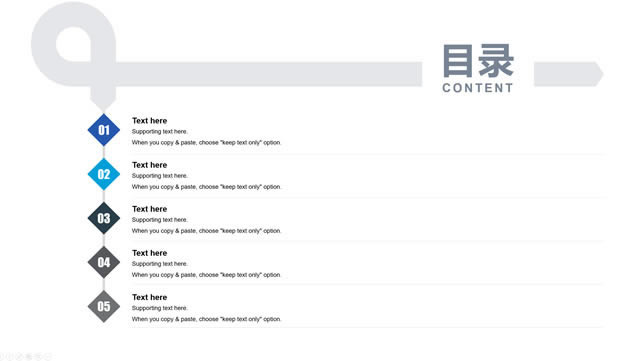Select the blue 01 diamond marker
Viewport: 635px width, 361px height.
point(104,130)
